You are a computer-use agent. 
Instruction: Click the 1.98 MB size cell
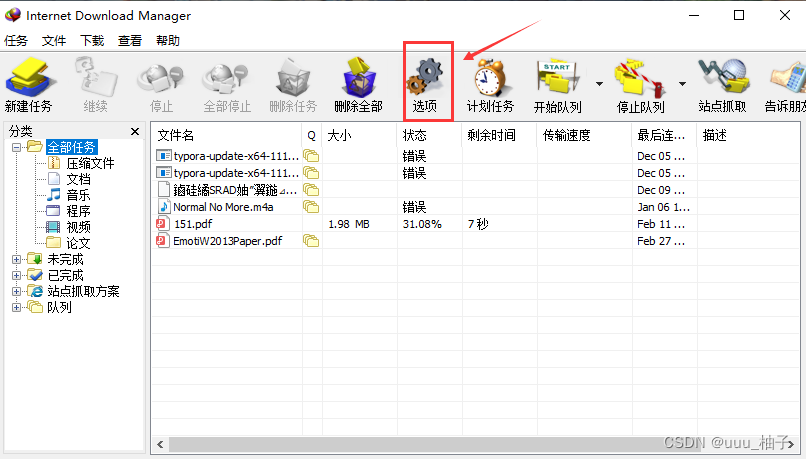click(349, 224)
